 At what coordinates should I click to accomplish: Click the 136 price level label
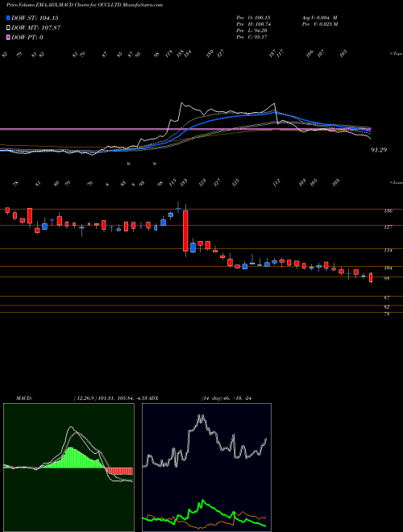coord(388,211)
